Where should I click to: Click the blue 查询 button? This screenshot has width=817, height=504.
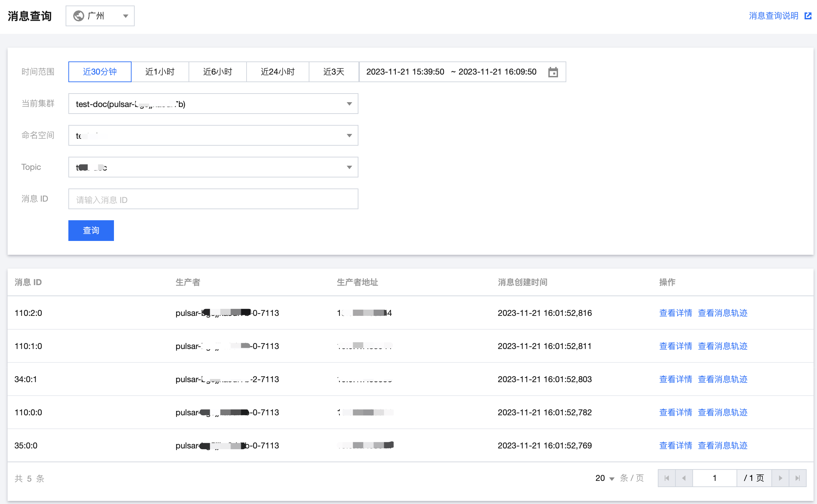tap(91, 231)
